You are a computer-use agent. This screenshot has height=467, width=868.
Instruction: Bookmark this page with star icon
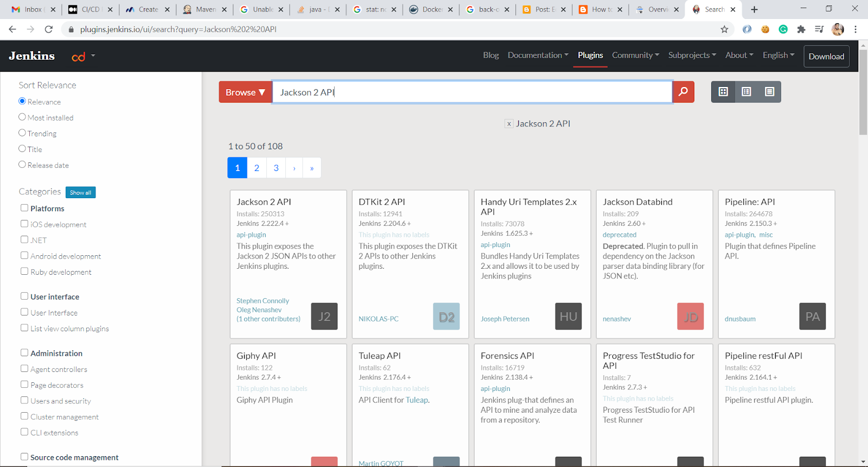pyautogui.click(x=724, y=29)
